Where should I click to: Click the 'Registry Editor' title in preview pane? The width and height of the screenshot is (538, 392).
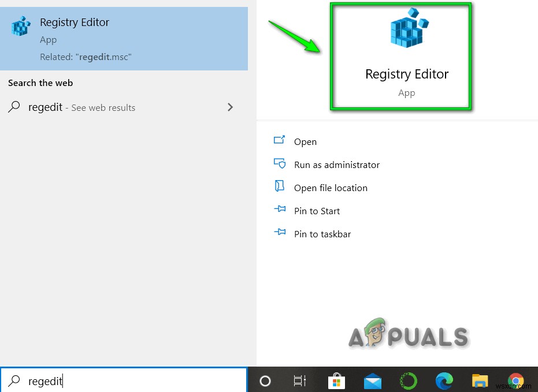(407, 74)
